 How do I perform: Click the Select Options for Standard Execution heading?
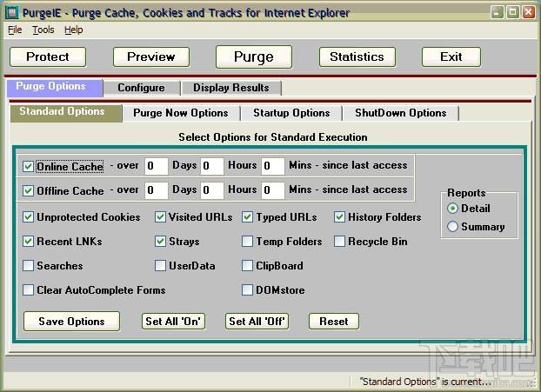click(x=273, y=137)
